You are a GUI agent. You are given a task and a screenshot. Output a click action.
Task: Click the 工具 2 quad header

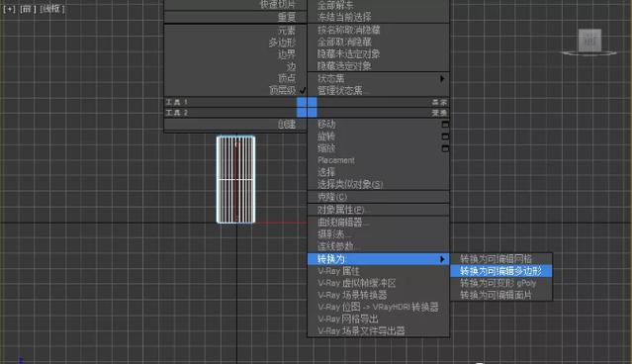pyautogui.click(x=176, y=113)
